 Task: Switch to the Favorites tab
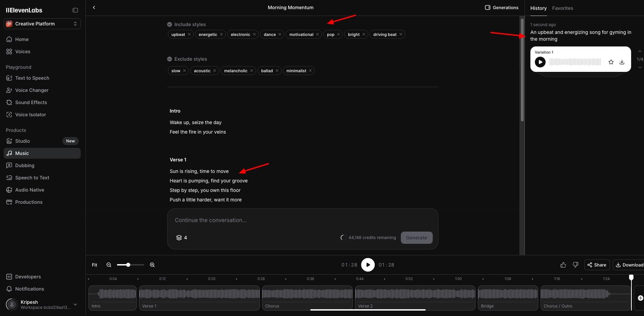coord(562,8)
